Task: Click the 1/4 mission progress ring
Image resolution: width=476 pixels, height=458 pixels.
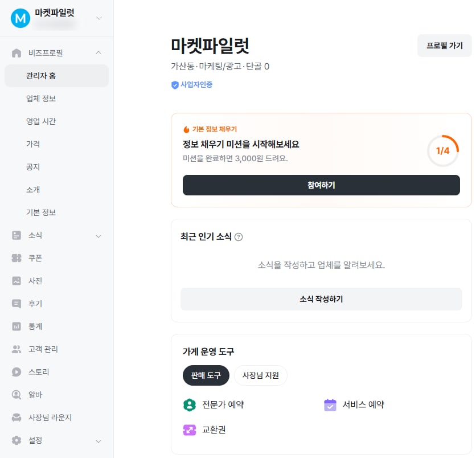Action: (x=443, y=150)
